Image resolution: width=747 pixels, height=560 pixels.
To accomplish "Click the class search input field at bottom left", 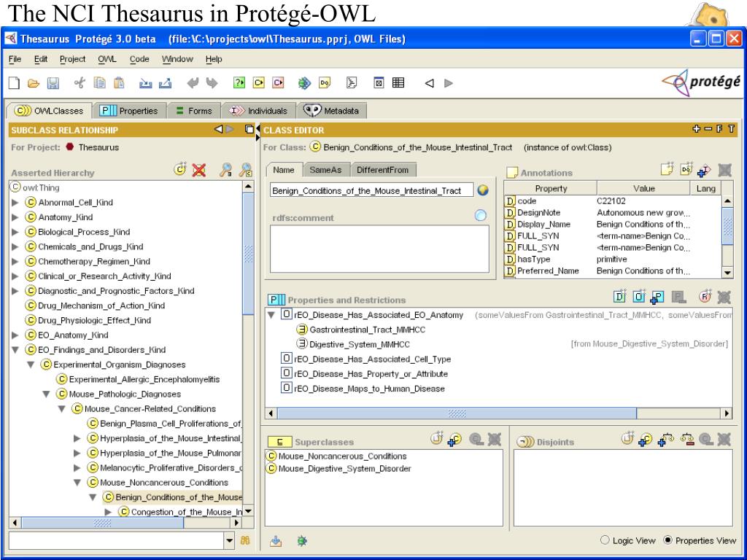I will tap(117, 540).
